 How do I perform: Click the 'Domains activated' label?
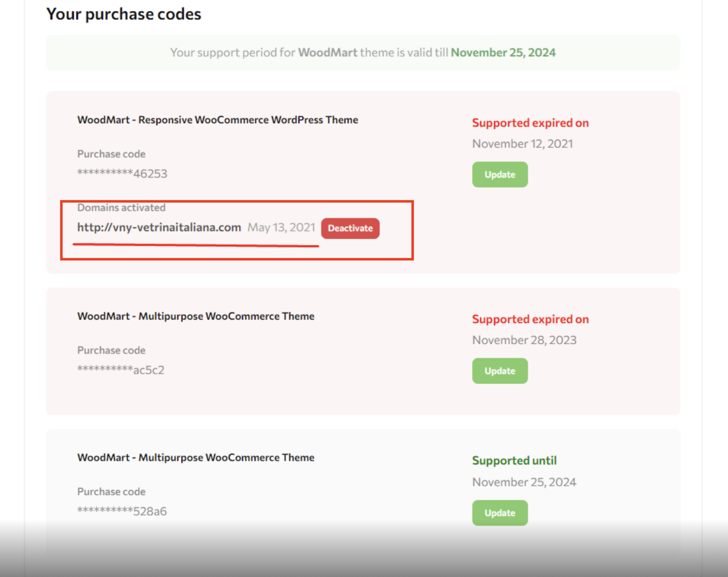tap(121, 208)
